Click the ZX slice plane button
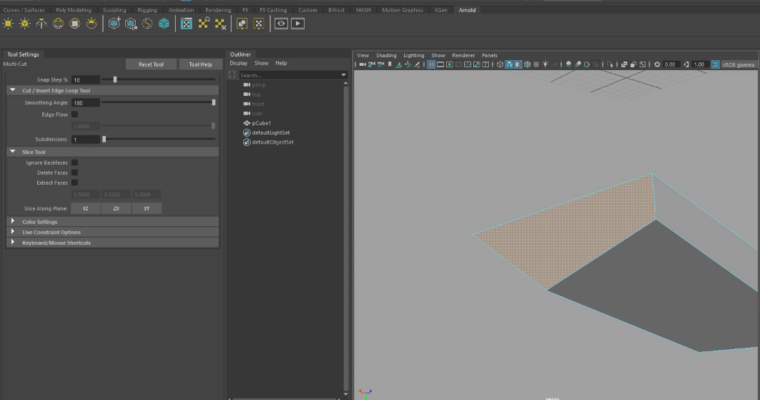 pyautogui.click(x=117, y=208)
